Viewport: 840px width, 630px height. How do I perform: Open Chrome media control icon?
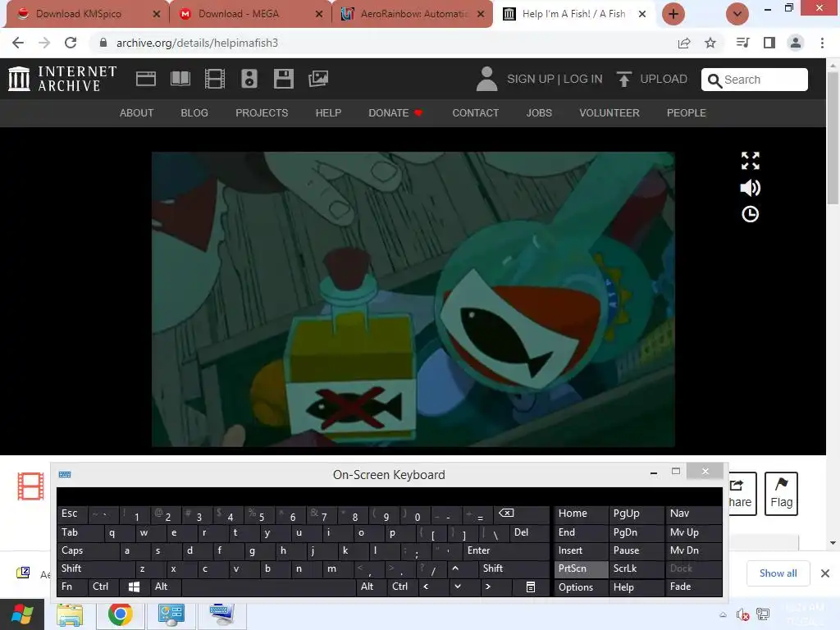tap(742, 43)
